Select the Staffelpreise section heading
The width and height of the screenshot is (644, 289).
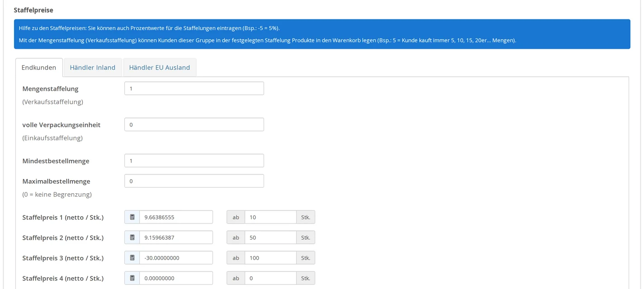(33, 10)
